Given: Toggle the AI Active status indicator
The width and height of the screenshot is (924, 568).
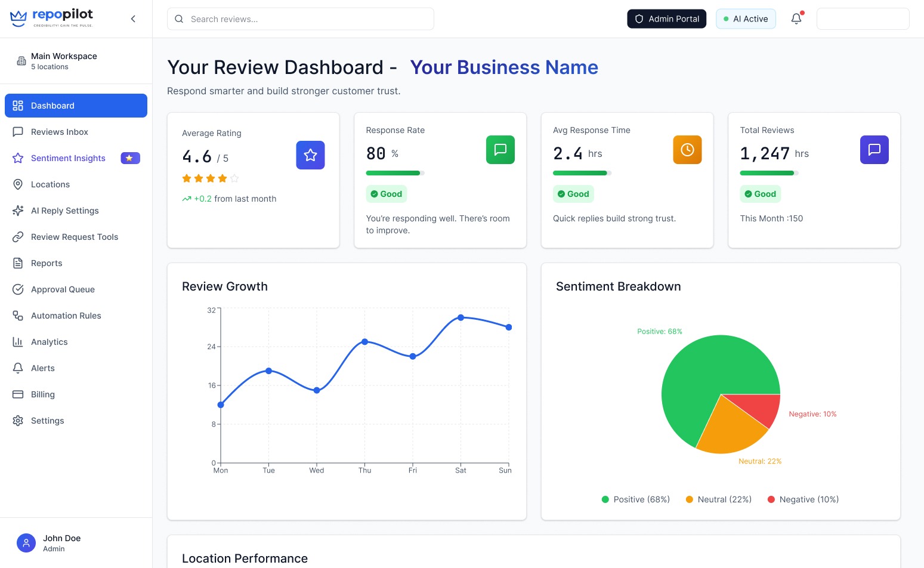Looking at the screenshot, I should 746,18.
